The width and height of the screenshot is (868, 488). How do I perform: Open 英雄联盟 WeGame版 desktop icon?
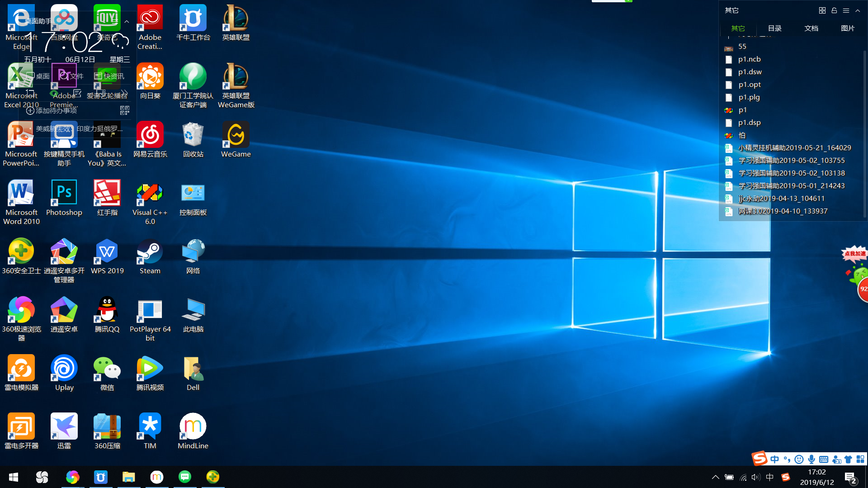[x=236, y=85]
